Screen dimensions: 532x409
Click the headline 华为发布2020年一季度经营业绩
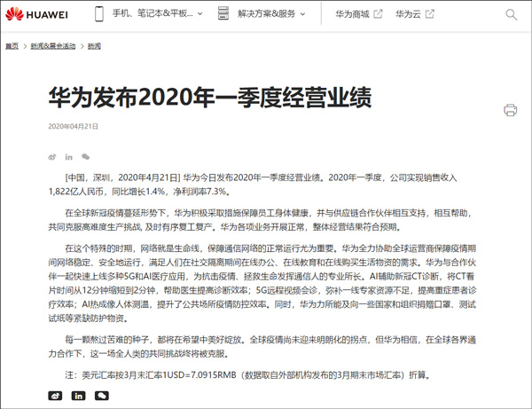point(210,98)
